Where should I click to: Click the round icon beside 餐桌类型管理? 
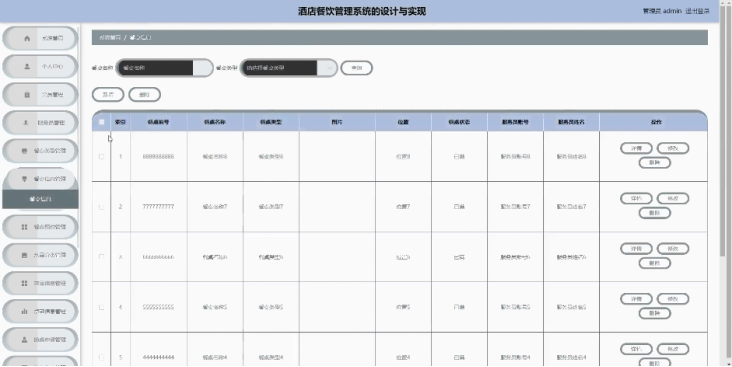click(25, 151)
